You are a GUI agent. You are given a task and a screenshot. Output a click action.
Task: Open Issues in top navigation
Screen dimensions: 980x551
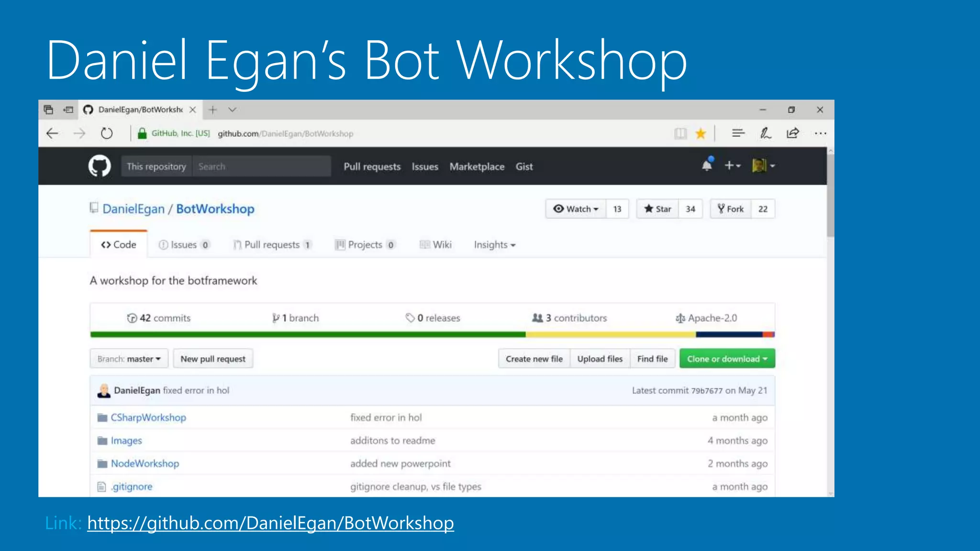(x=425, y=166)
